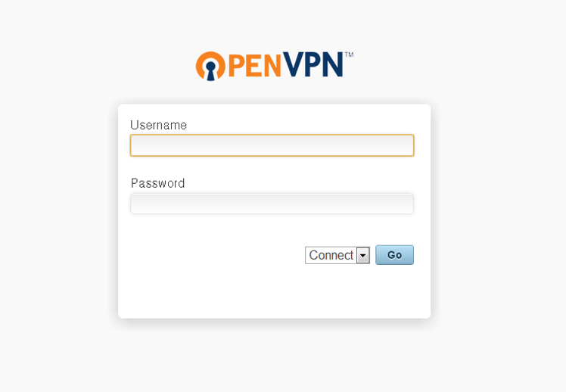Open the Connect dropdown menu
Image resolution: width=566 pixels, height=392 pixels.
pos(337,255)
